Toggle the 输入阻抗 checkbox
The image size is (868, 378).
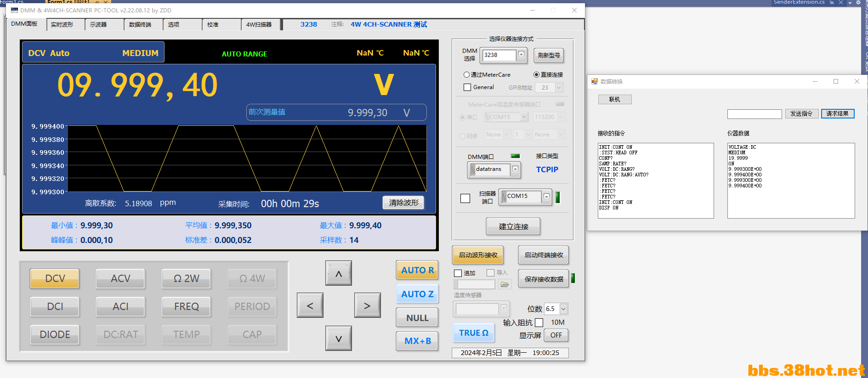(x=539, y=322)
